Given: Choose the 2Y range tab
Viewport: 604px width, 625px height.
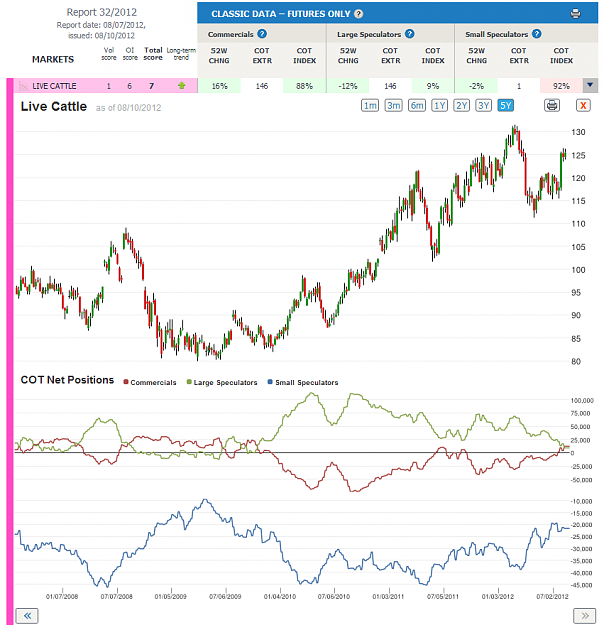Looking at the screenshot, I should tap(462, 106).
